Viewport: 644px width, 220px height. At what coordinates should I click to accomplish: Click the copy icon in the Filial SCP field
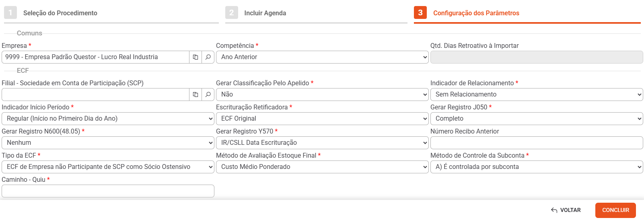(195, 95)
